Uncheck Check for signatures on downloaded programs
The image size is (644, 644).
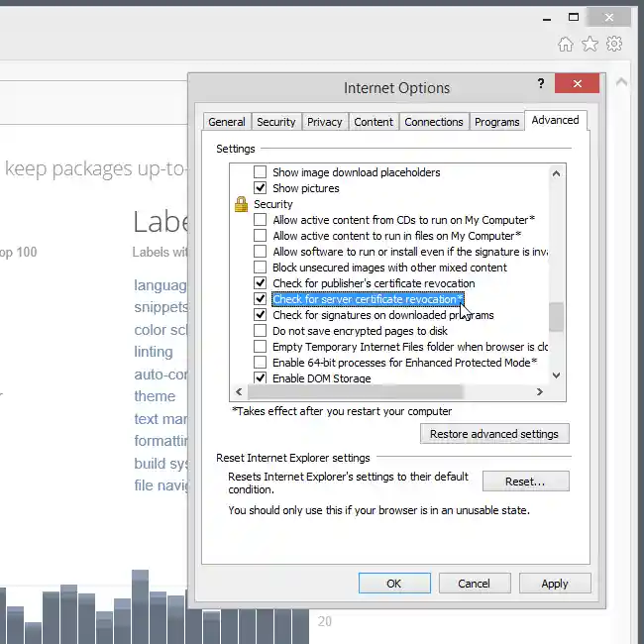click(260, 315)
